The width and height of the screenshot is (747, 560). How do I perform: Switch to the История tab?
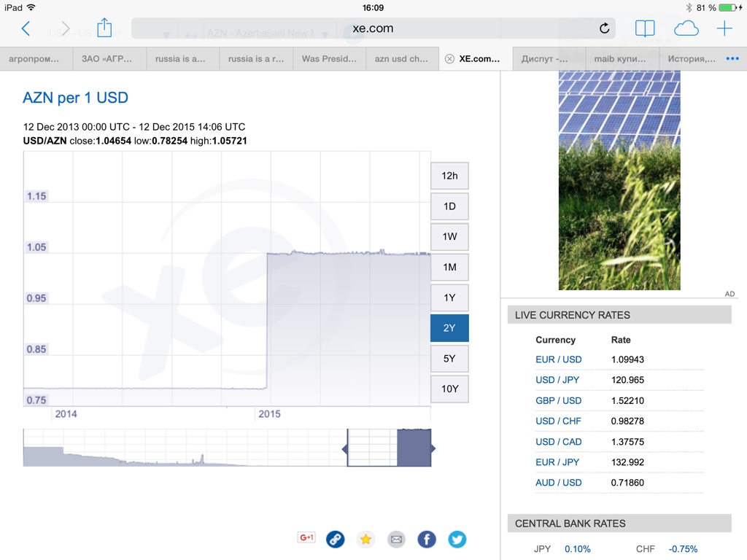point(692,59)
